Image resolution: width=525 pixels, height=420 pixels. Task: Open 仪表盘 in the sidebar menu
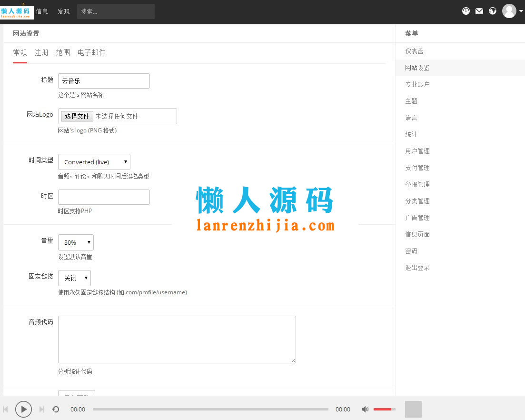[414, 51]
